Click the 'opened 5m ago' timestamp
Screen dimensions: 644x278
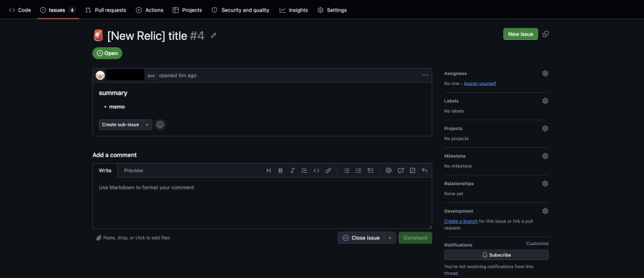pos(178,76)
